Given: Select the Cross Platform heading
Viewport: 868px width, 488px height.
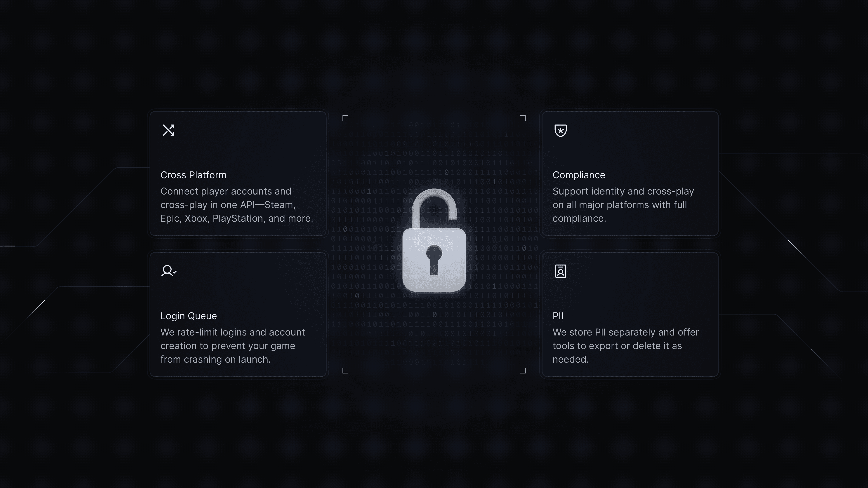Looking at the screenshot, I should coord(193,175).
